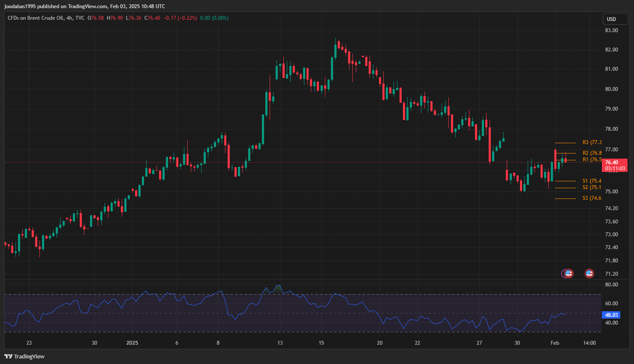Screen dimensions: 634x364
Task: Click the R1 pivot resistance label
Action: coord(592,159)
